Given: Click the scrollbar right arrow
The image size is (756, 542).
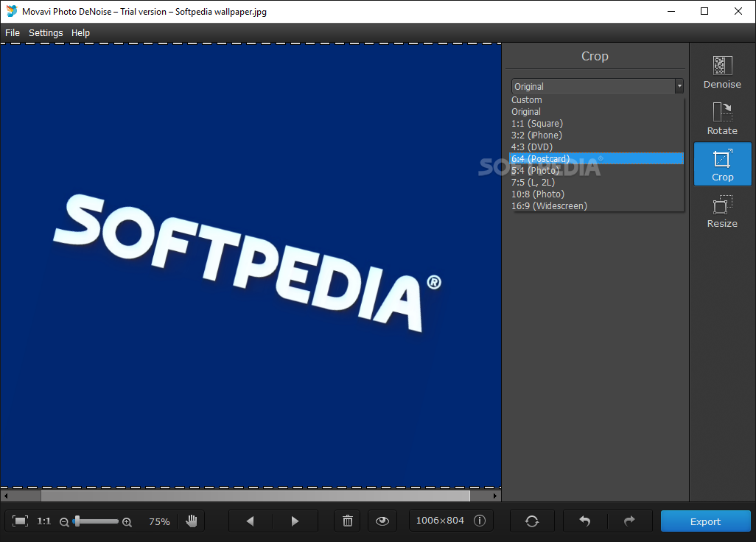Looking at the screenshot, I should click(x=495, y=496).
